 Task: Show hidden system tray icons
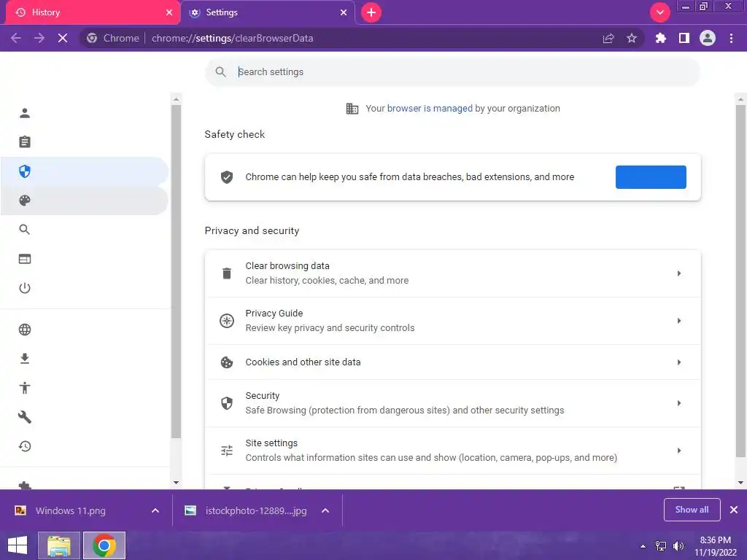(643, 546)
